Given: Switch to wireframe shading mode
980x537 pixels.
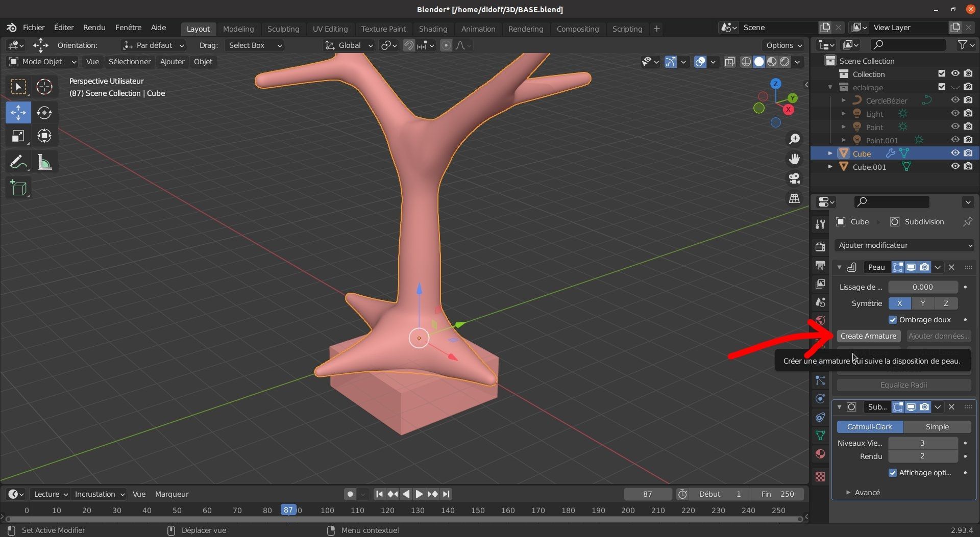Looking at the screenshot, I should (x=746, y=62).
